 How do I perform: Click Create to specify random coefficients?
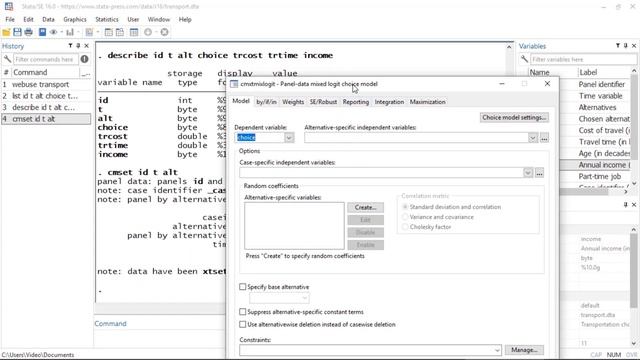pyautogui.click(x=365, y=207)
